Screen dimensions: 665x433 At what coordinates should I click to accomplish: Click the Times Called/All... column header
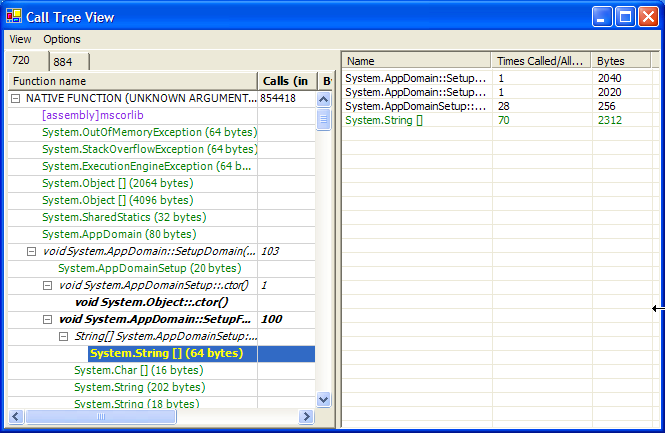tap(542, 61)
